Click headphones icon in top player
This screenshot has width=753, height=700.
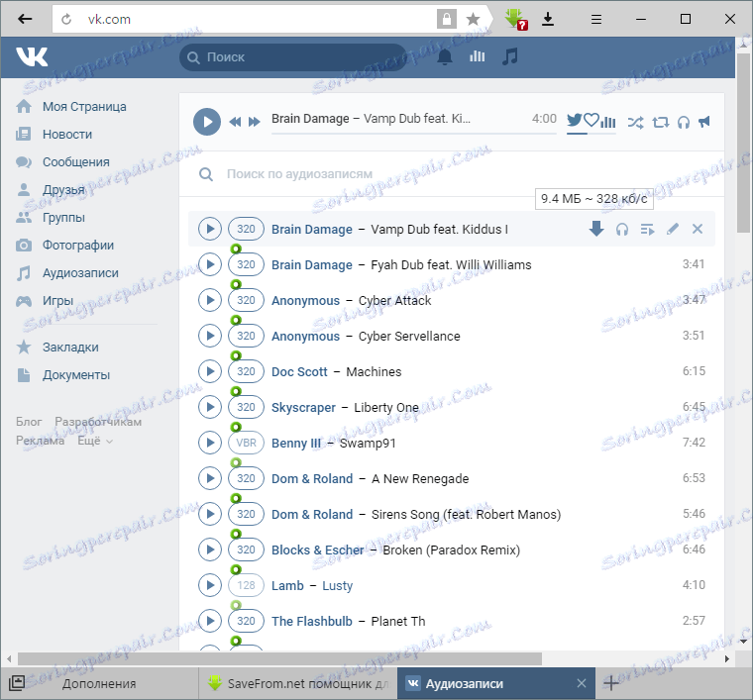pos(684,123)
